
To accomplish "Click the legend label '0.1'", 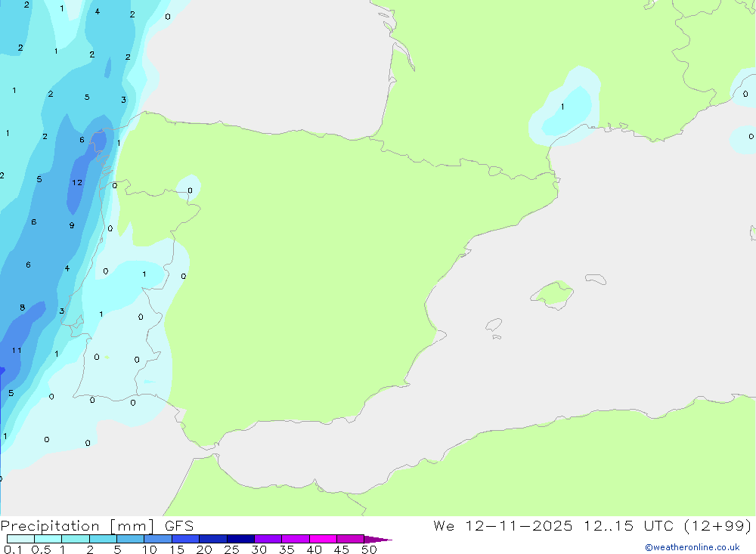I will [x=13, y=549].
